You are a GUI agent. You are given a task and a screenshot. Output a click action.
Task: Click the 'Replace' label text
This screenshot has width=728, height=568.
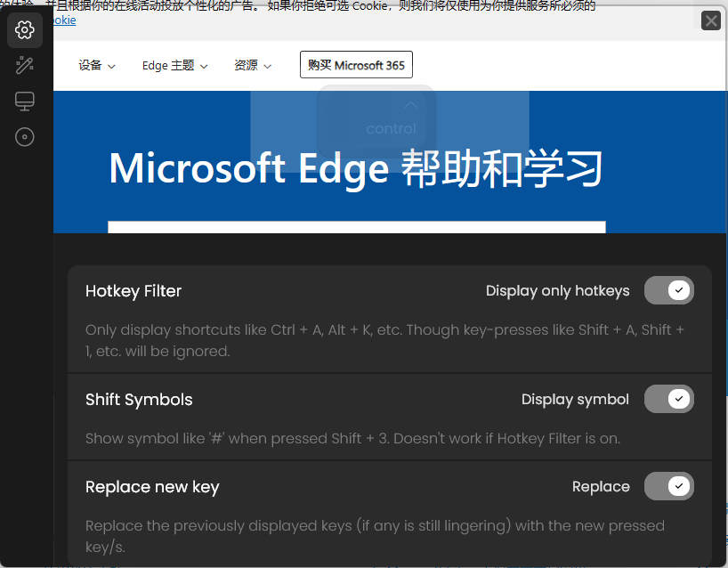[x=601, y=486]
